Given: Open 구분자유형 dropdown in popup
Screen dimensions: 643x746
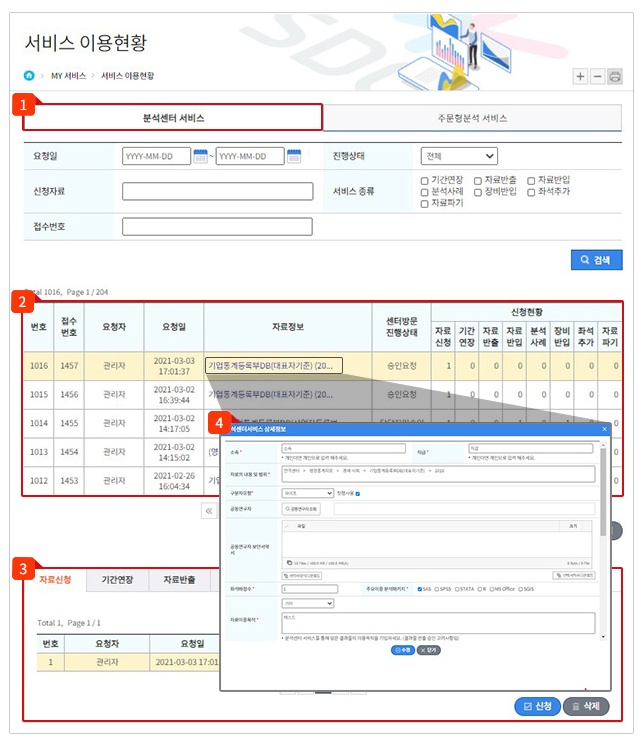Looking at the screenshot, I should 308,493.
